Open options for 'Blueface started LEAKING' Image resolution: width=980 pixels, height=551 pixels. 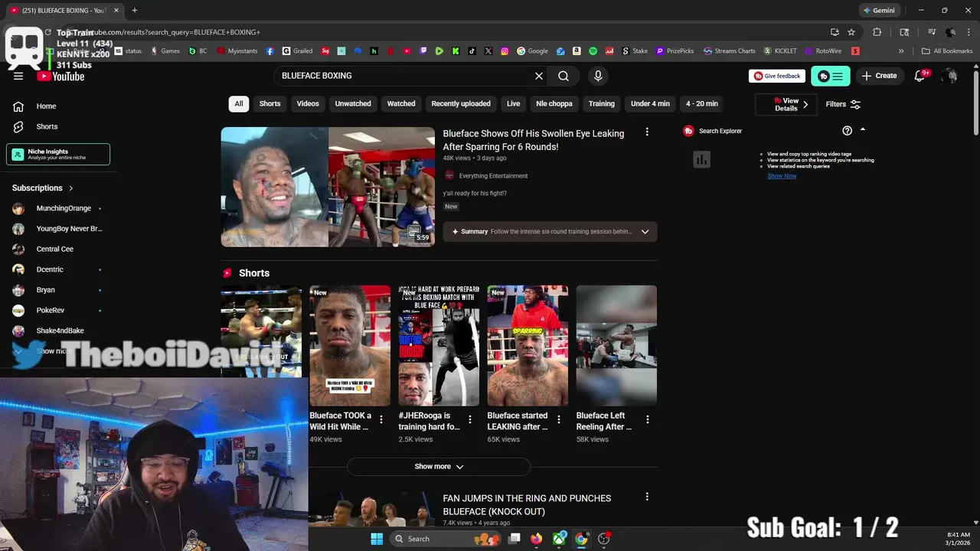pyautogui.click(x=559, y=419)
